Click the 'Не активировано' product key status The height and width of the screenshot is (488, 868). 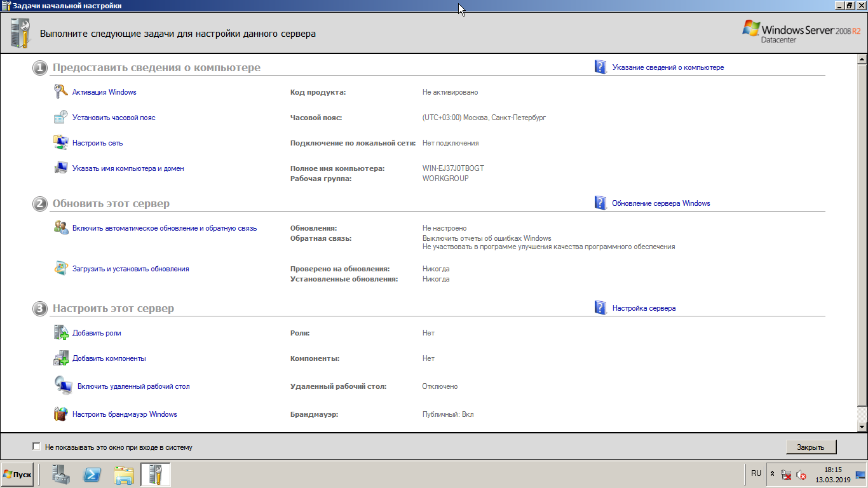click(x=450, y=92)
